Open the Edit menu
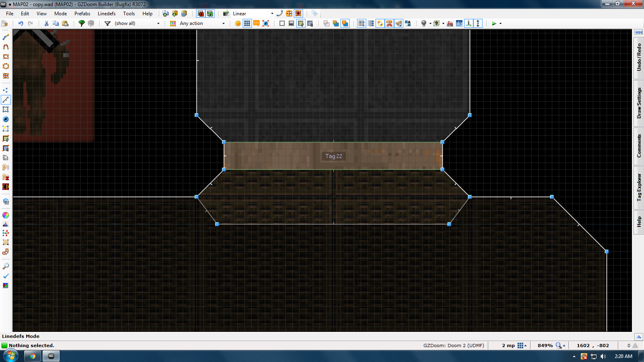644x362 pixels. [25, 14]
